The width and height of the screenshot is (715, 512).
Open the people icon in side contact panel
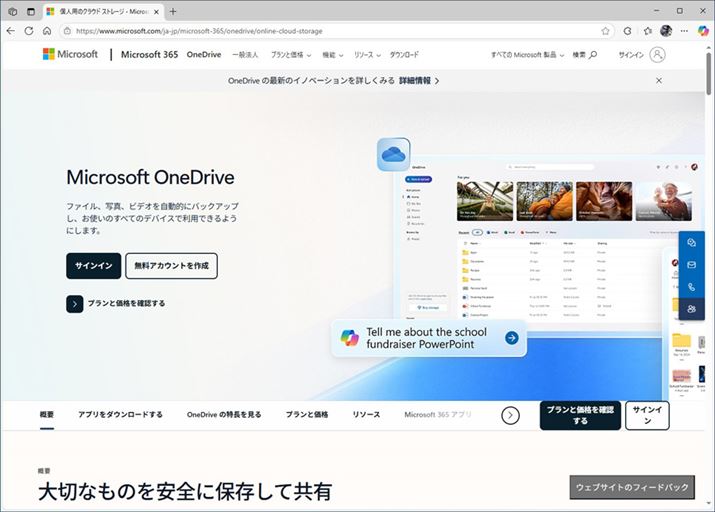coord(691,309)
